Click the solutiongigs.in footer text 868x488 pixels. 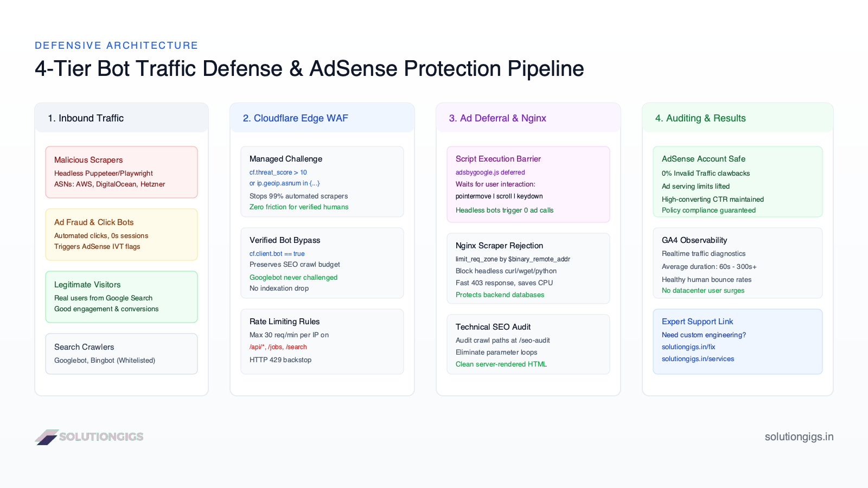(799, 437)
